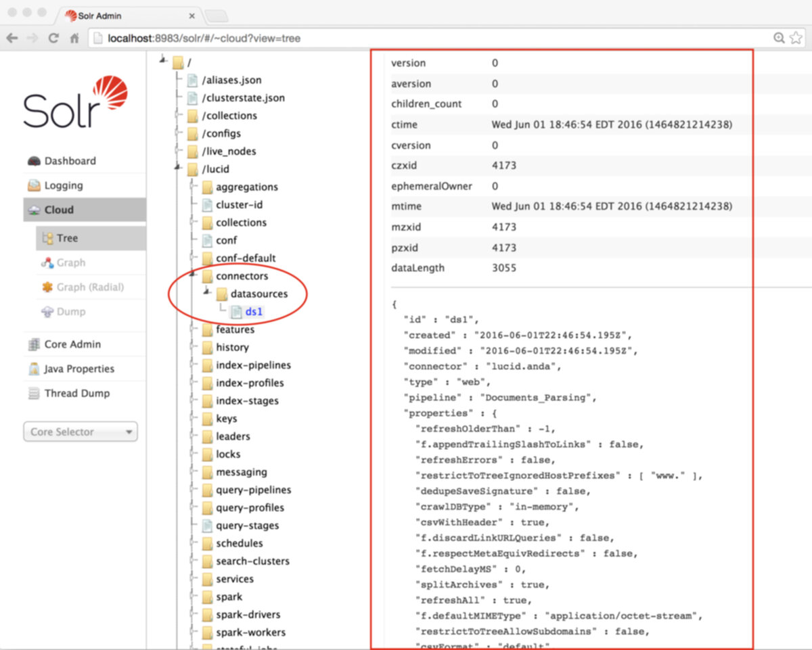Open the schedules folder

(x=240, y=543)
